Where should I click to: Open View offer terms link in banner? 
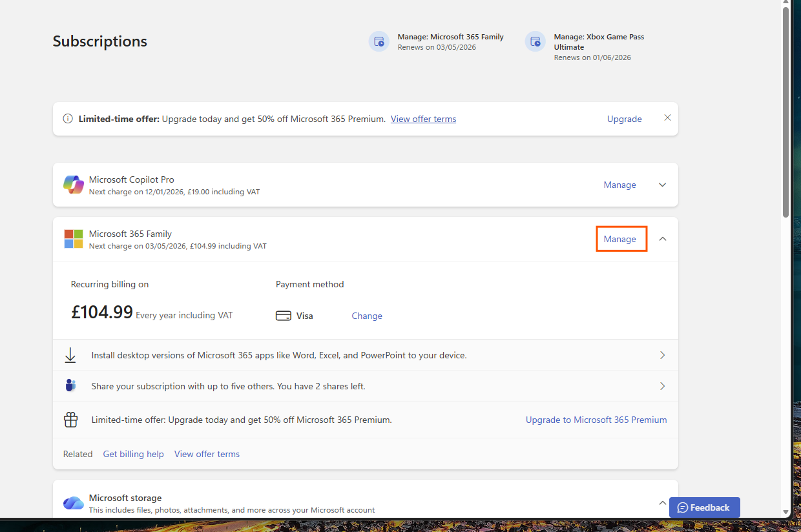tap(423, 119)
